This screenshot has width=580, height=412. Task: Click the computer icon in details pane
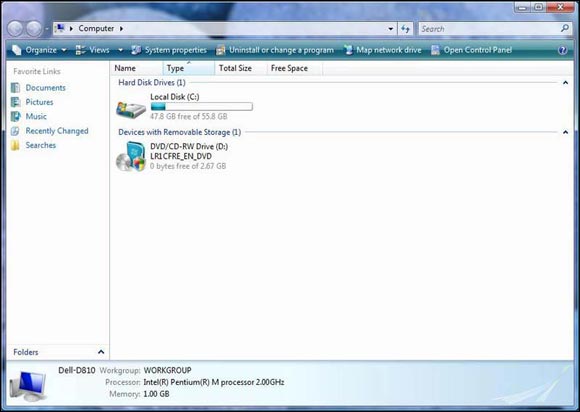click(28, 386)
